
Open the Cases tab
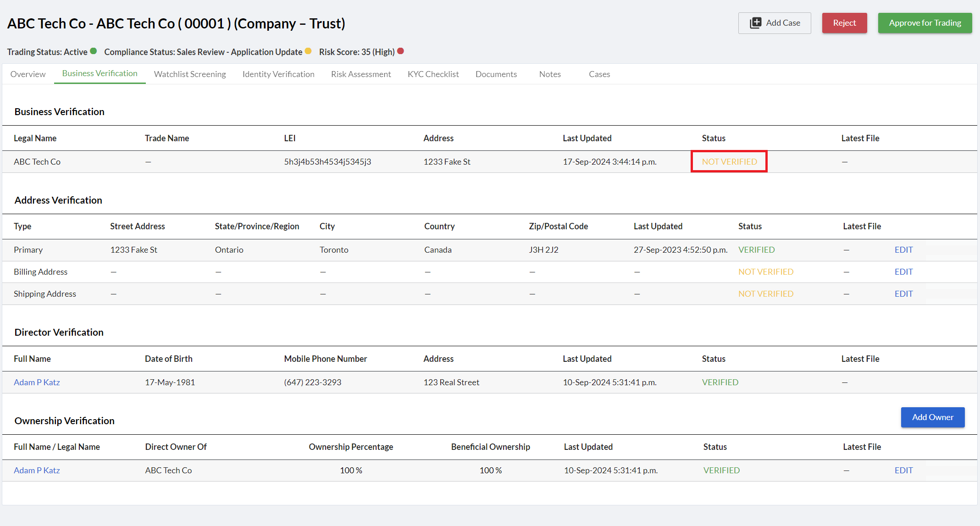[599, 74]
